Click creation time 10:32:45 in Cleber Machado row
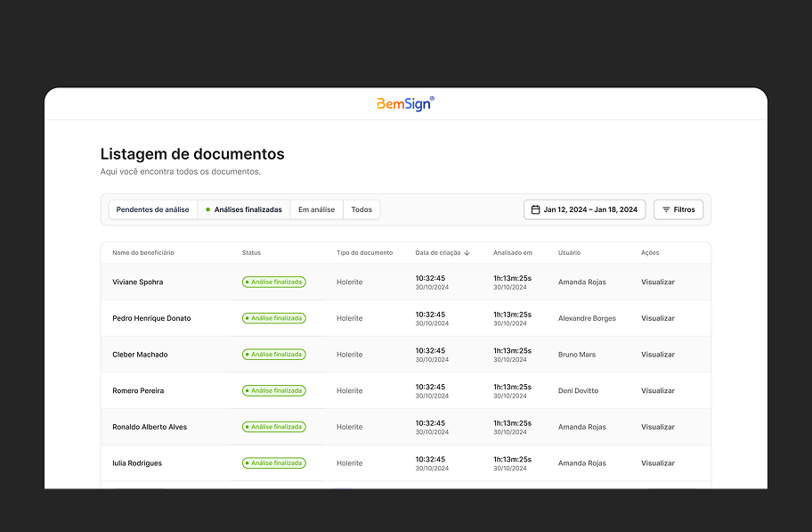The width and height of the screenshot is (812, 532). [x=430, y=351]
